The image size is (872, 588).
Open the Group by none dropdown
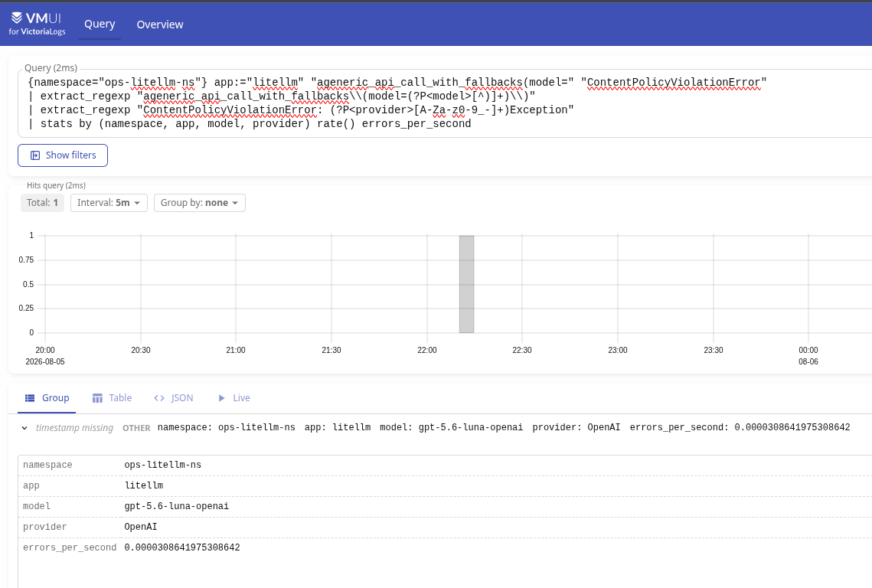[x=200, y=202]
